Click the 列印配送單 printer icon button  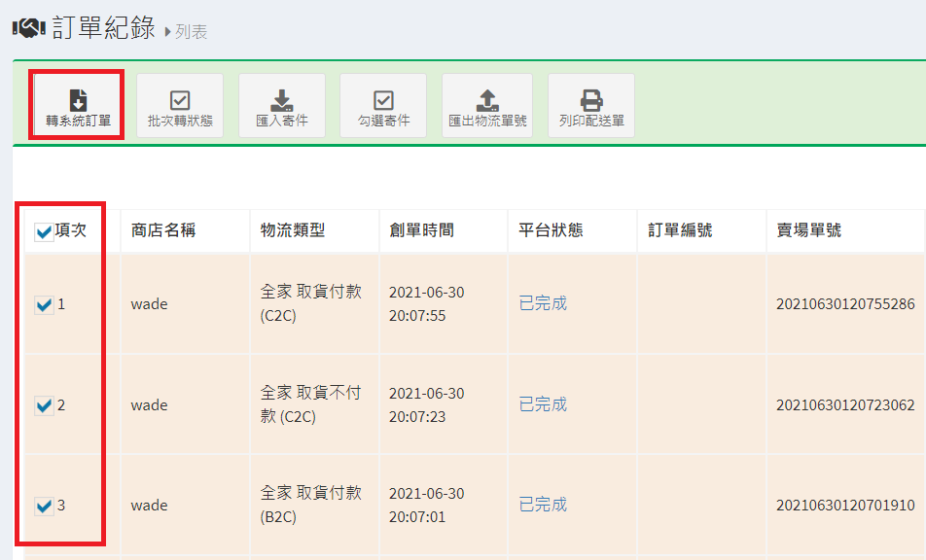(591, 106)
